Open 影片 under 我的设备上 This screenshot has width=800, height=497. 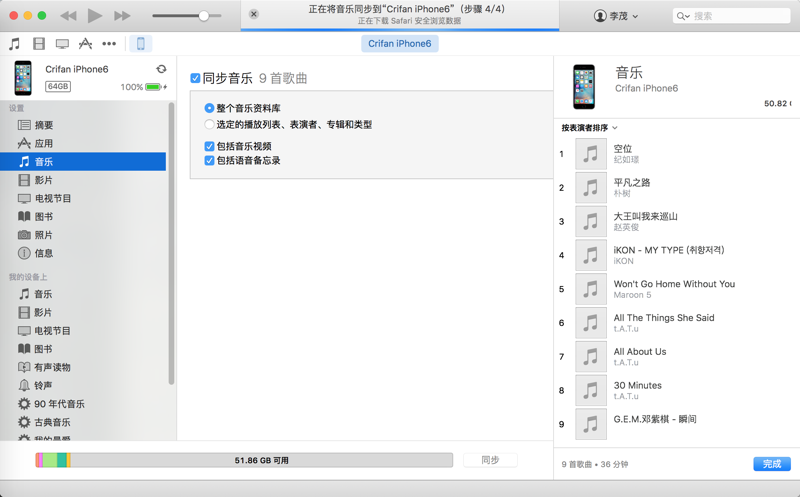click(84, 312)
